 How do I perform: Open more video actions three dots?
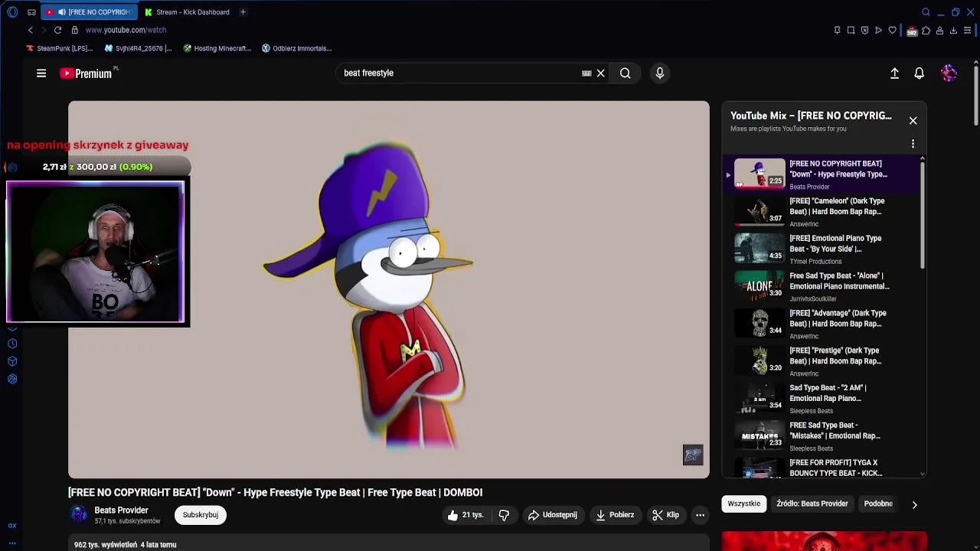tap(700, 515)
